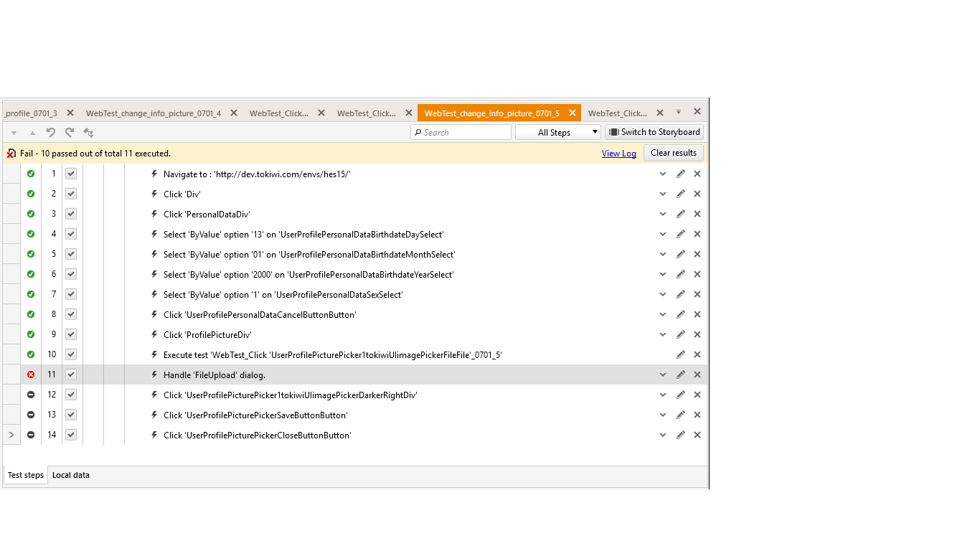Image resolution: width=980 pixels, height=551 pixels.
Task: Click the steps Search field
Action: coord(461,133)
